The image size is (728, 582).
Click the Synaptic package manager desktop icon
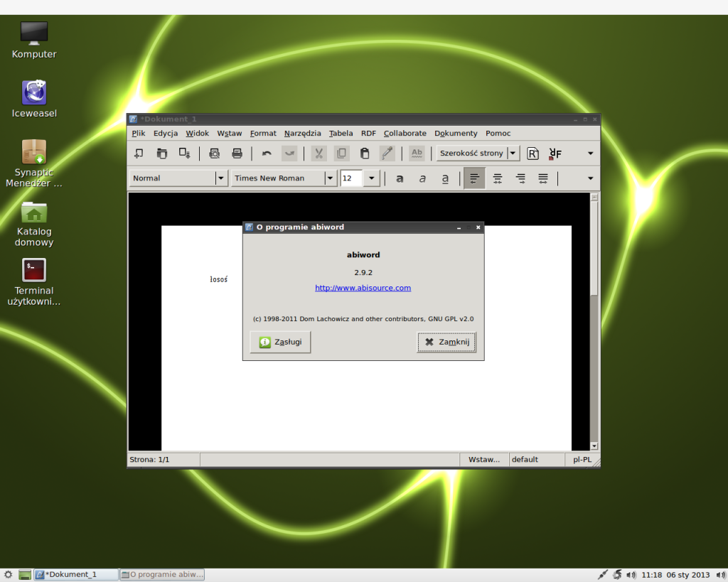click(34, 163)
